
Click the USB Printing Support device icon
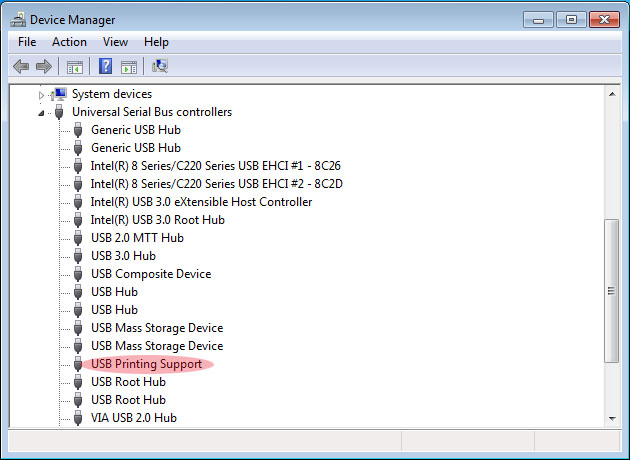tap(78, 364)
